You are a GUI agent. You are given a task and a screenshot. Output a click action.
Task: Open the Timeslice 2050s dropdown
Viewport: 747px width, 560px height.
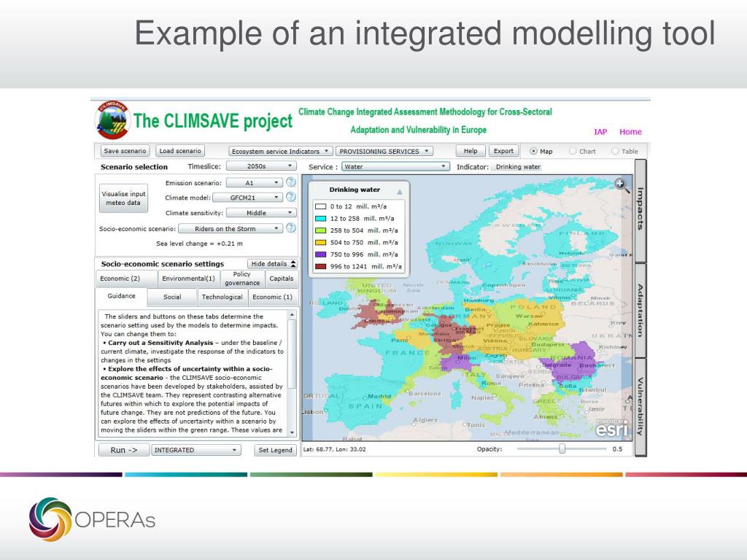(261, 166)
